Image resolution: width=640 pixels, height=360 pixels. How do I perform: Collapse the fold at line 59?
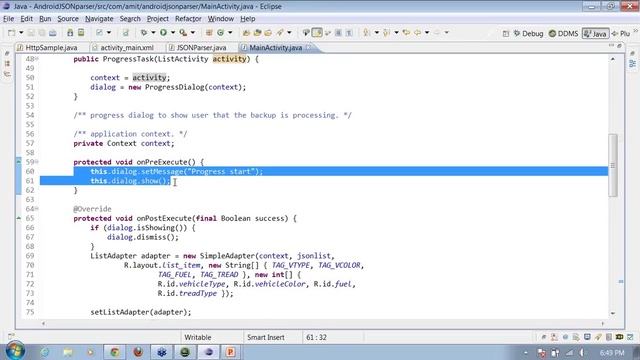[x=37, y=162]
